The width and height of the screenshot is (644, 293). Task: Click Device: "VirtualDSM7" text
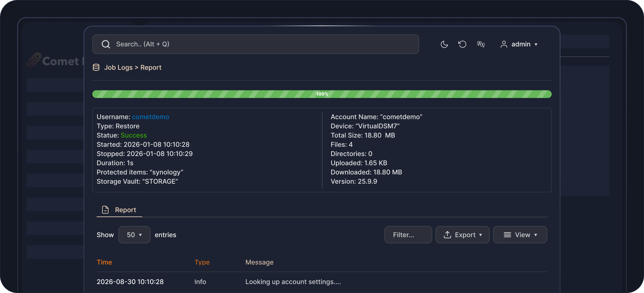365,126
